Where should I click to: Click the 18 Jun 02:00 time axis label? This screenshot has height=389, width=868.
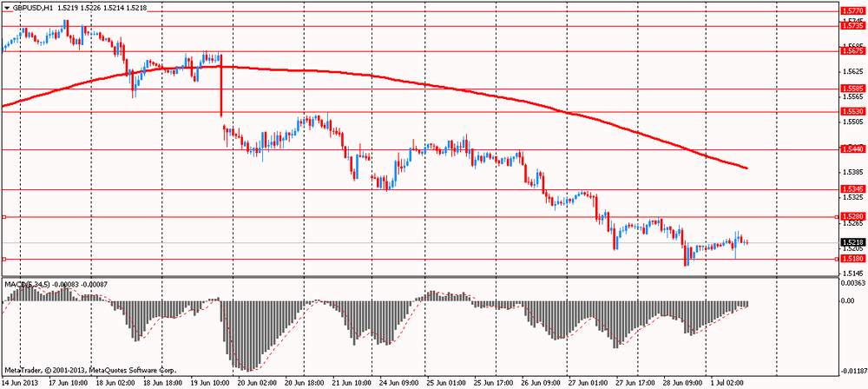point(115,382)
